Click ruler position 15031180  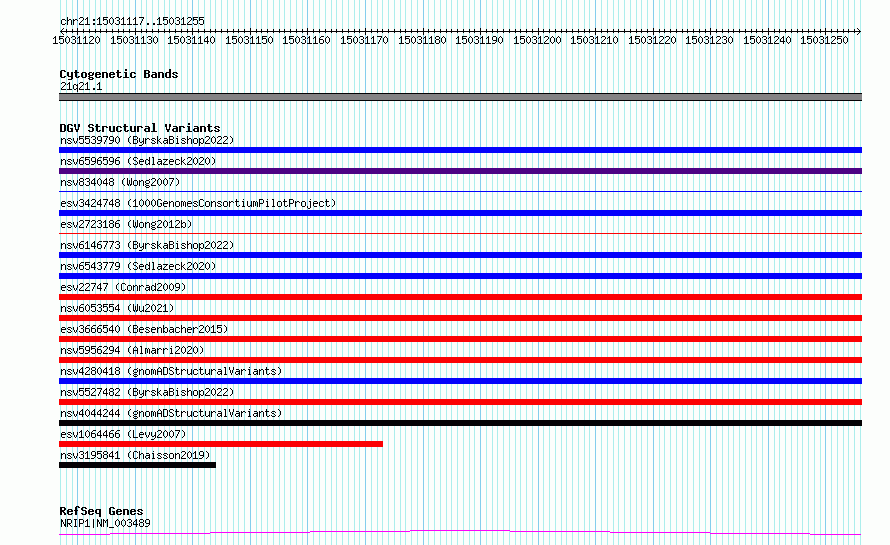pos(422,40)
